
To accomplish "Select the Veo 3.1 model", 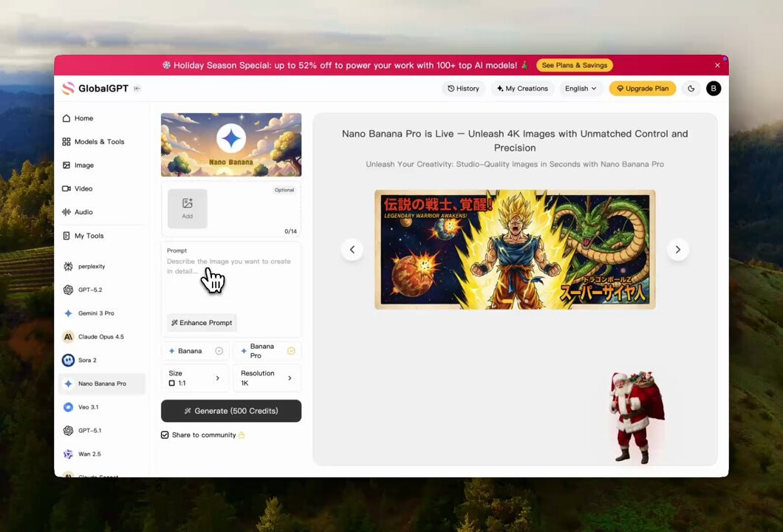I will pos(102,407).
